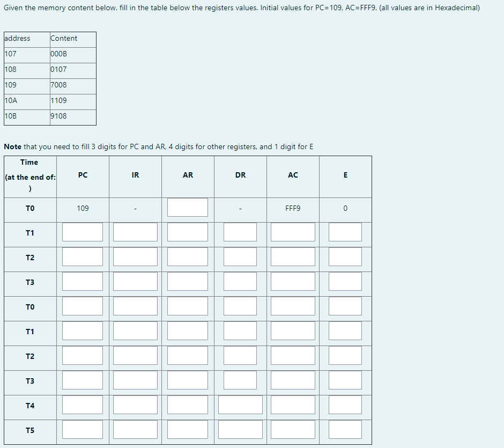
Task: Click the AC input in the first T1 row
Action: pos(293,232)
